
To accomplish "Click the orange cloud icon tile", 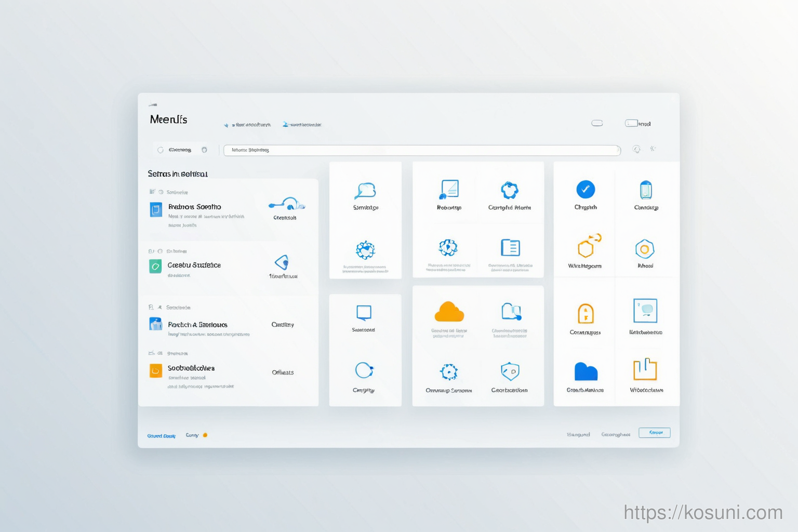I will click(449, 312).
